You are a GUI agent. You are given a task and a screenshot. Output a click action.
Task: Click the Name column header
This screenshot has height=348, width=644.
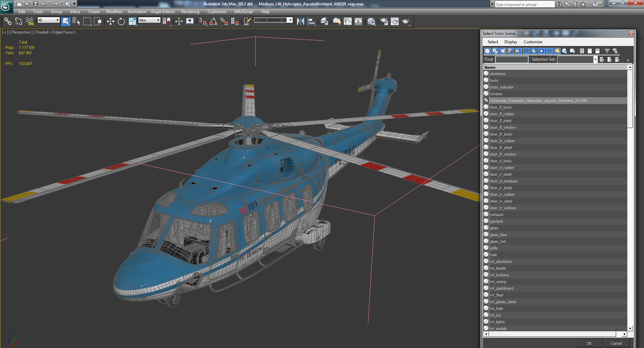[x=555, y=67]
